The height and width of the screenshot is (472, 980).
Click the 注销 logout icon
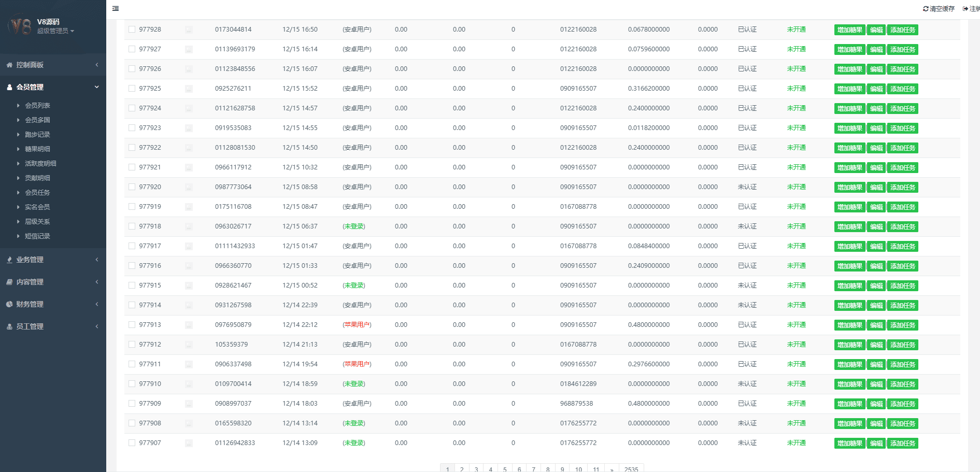(965, 9)
